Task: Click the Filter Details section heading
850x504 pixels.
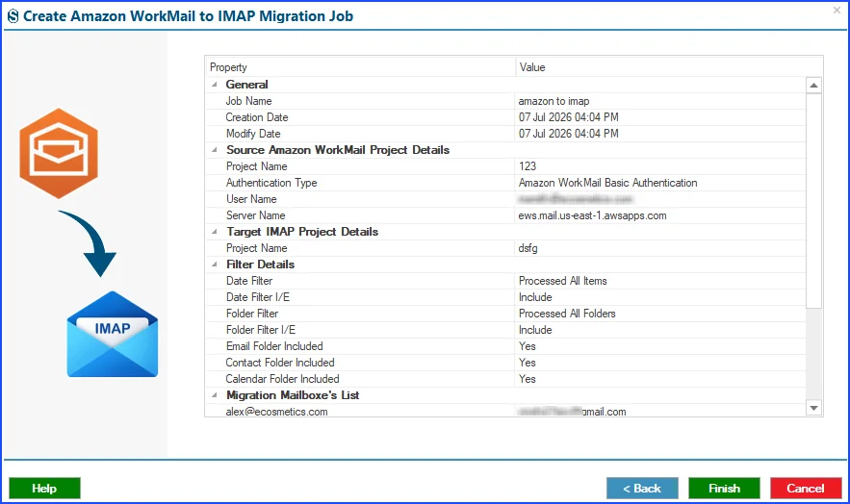Action: 260,265
